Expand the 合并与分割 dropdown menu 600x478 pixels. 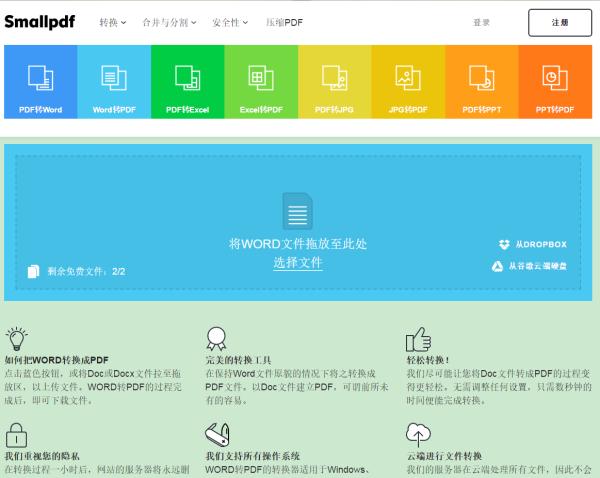(169, 23)
